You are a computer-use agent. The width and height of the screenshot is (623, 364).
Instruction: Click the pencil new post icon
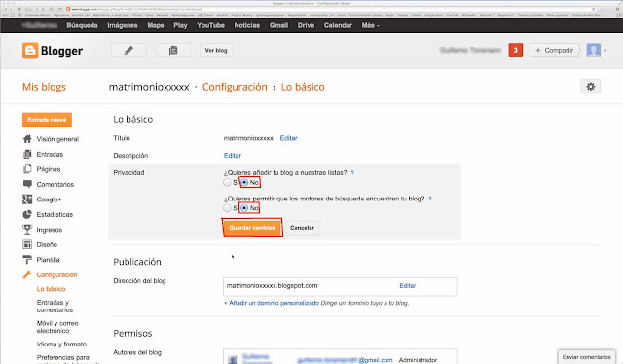click(x=128, y=51)
